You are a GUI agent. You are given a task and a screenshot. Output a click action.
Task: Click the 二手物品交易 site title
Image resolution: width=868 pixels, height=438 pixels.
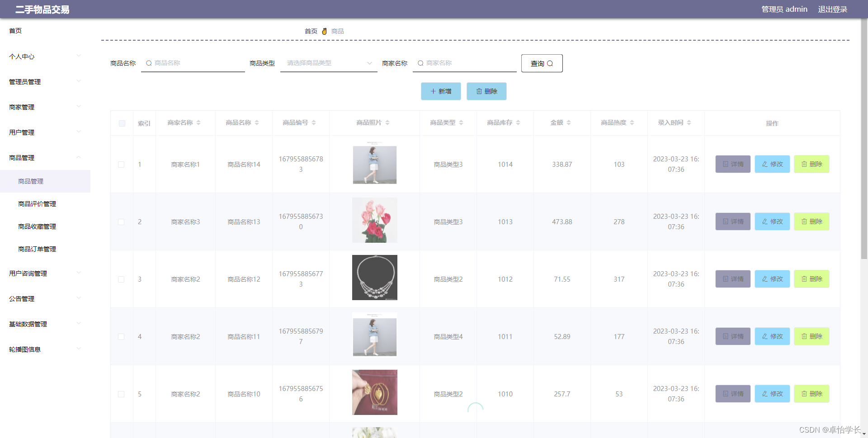coord(42,9)
